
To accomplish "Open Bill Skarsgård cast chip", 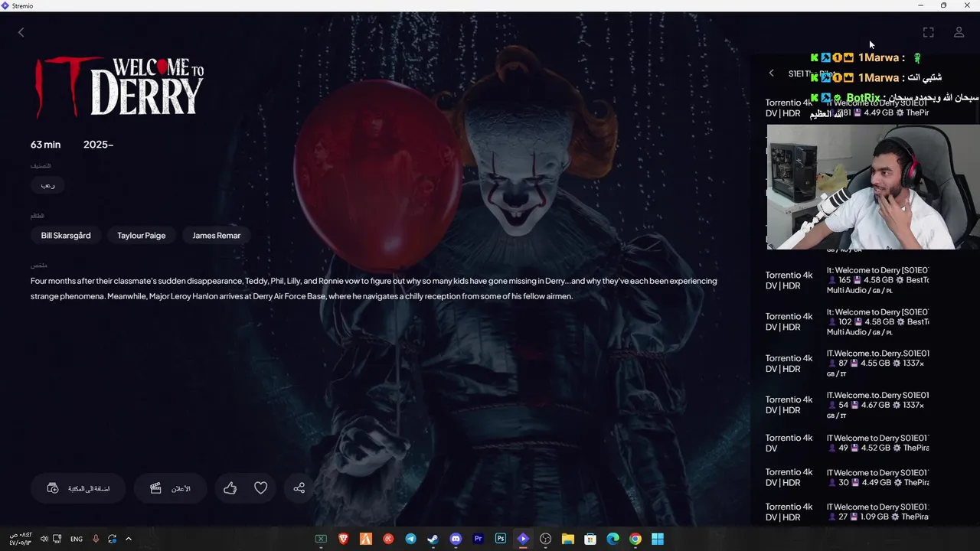I will [x=66, y=236].
